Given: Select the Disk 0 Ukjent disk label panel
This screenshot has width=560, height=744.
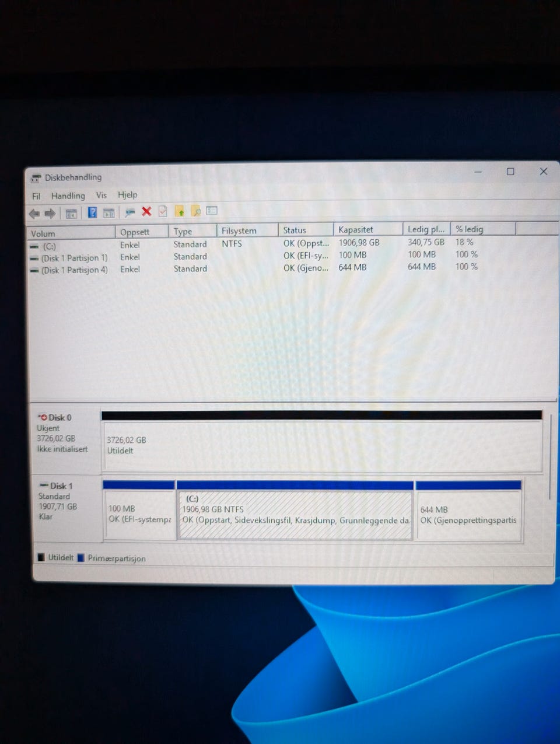Looking at the screenshot, I should (66, 441).
